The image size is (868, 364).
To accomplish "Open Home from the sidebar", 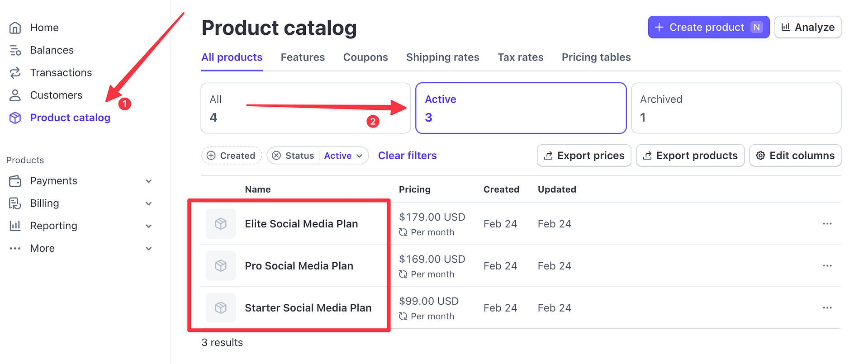I will pos(44,28).
